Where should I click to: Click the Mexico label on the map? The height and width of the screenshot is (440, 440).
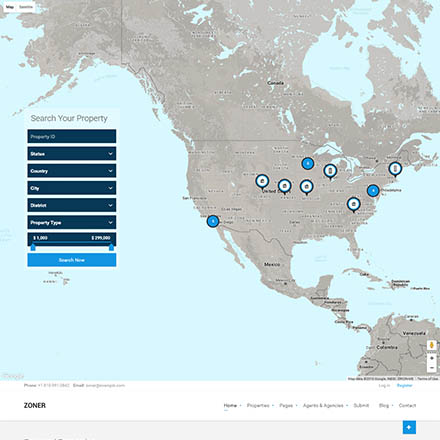click(272, 264)
